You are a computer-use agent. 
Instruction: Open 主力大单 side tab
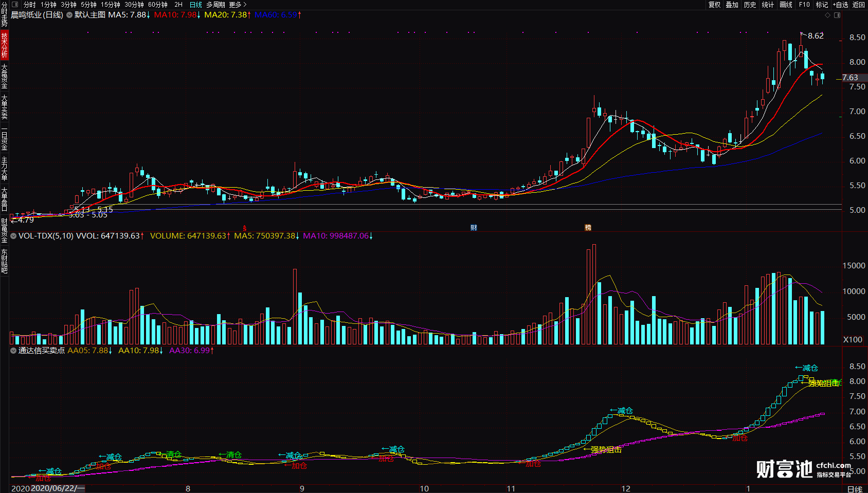(x=4, y=169)
